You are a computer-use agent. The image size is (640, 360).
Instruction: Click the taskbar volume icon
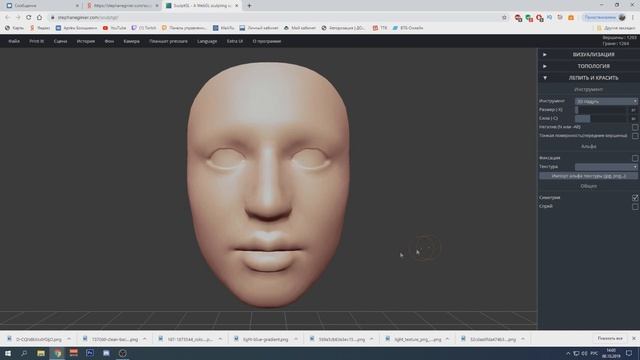584,353
